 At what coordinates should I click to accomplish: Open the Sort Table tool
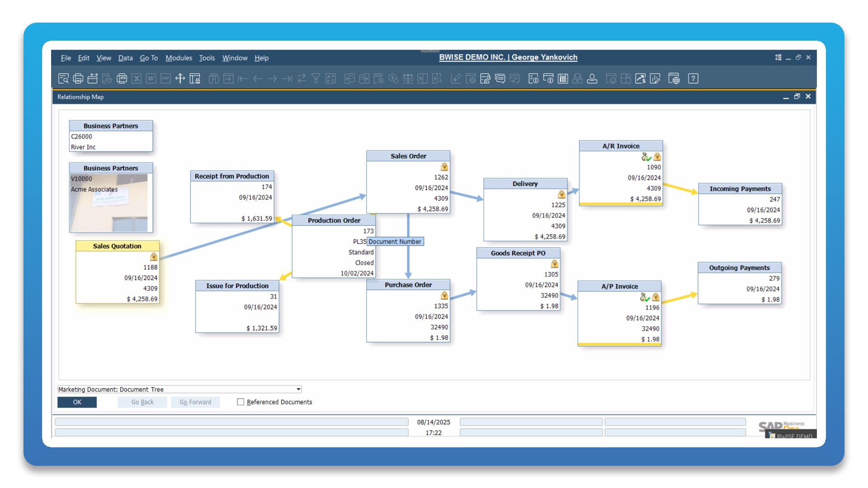tap(331, 78)
